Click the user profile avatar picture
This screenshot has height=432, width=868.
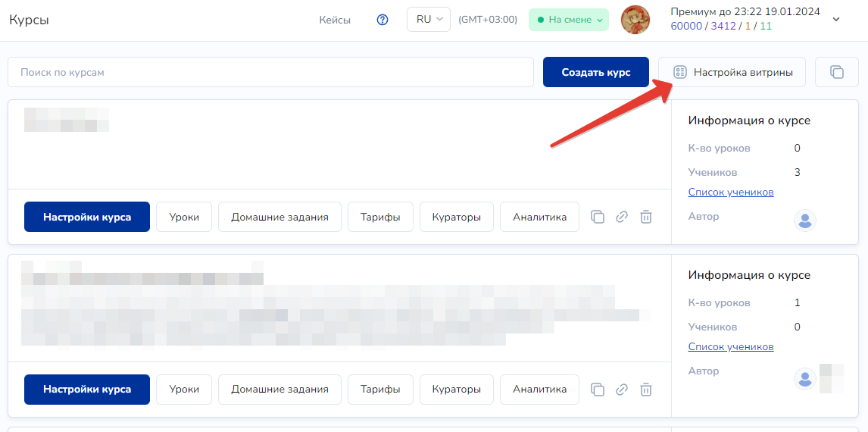pos(635,20)
